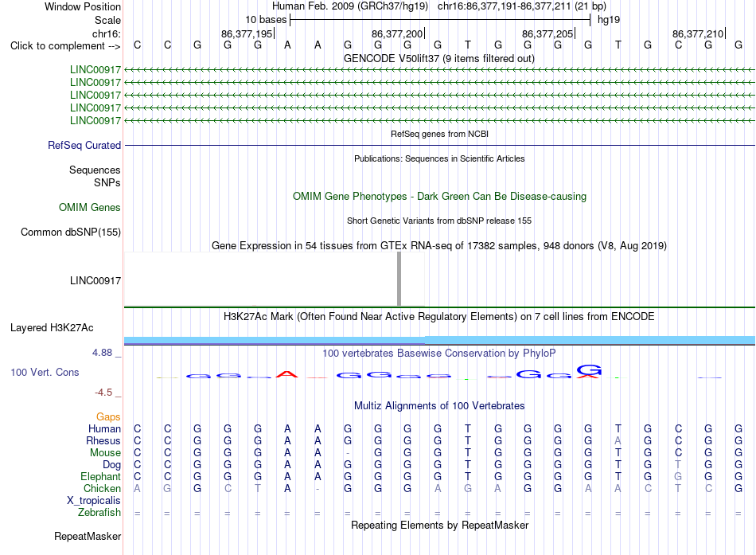Screen dimensions: 756x555
Task: Click the 86,377,195 position marker
Action: (247, 33)
